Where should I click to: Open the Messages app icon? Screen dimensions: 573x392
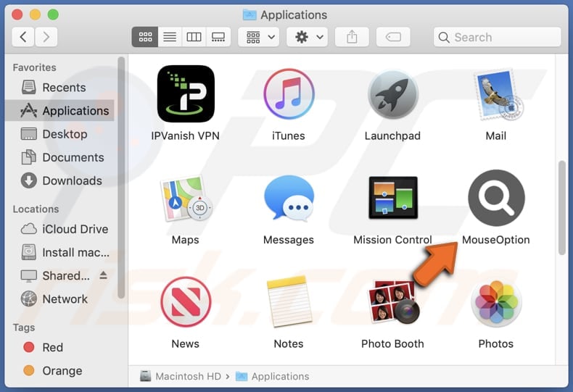pyautogui.click(x=289, y=199)
